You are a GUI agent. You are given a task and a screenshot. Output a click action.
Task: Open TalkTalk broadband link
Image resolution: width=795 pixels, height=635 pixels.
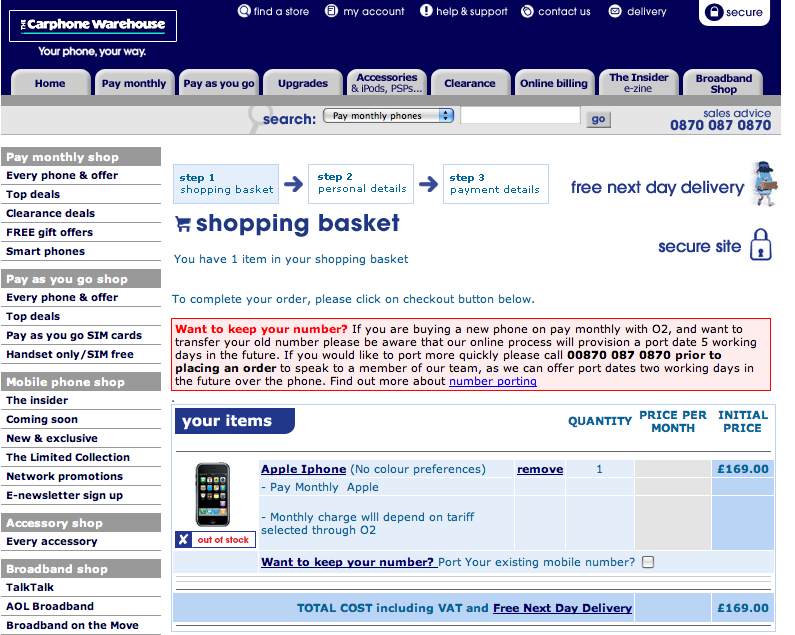click(30, 587)
